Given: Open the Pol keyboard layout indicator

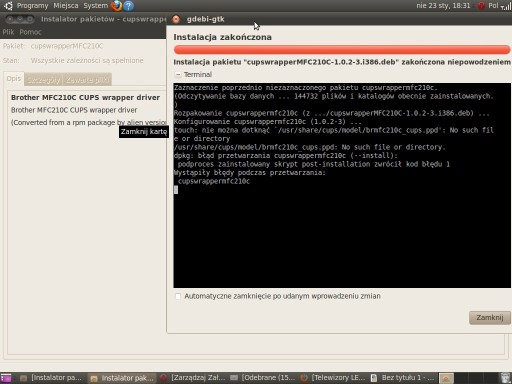Looking at the screenshot, I should (493, 6).
